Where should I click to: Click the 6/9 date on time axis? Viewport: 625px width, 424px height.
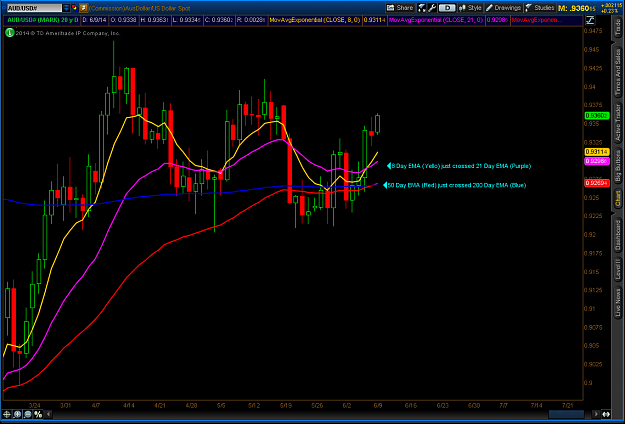pyautogui.click(x=378, y=405)
